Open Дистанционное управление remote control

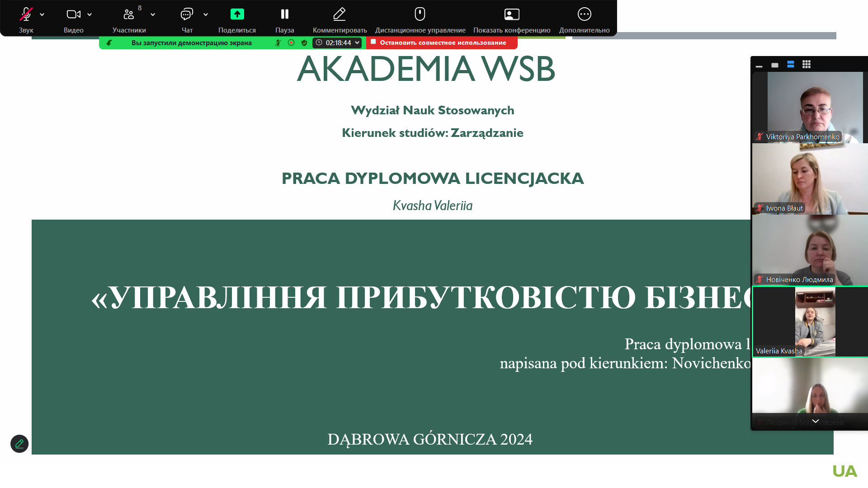(420, 14)
